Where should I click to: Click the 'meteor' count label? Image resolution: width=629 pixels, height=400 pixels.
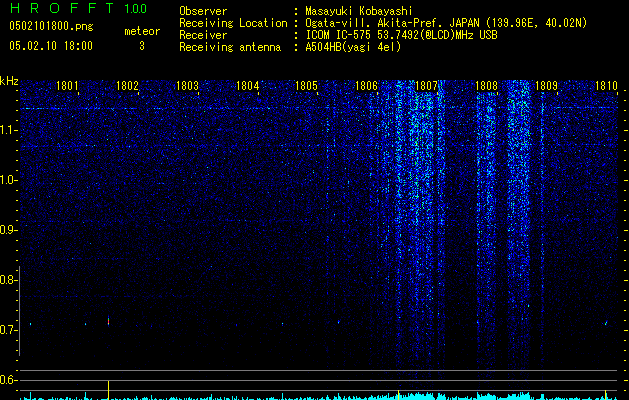142,31
